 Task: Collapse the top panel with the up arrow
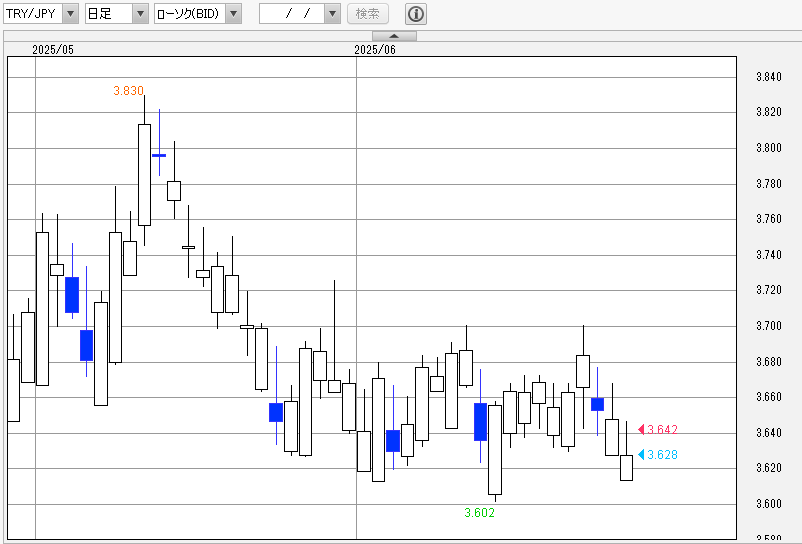(394, 36)
